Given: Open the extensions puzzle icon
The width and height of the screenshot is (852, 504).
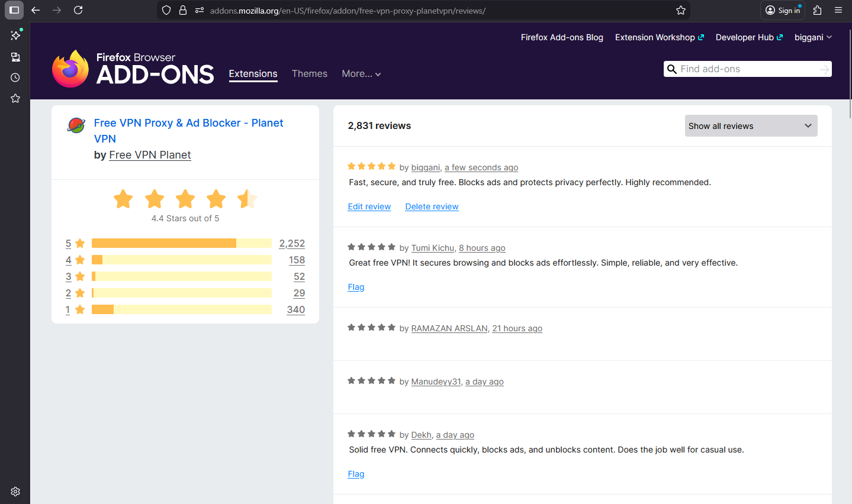Looking at the screenshot, I should (x=818, y=10).
